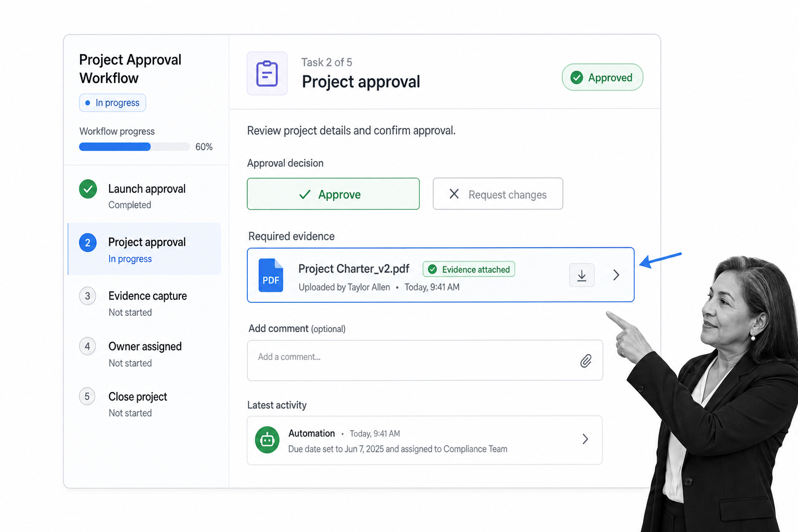Click into the Add a comment field
798x532 pixels.
pos(425,361)
